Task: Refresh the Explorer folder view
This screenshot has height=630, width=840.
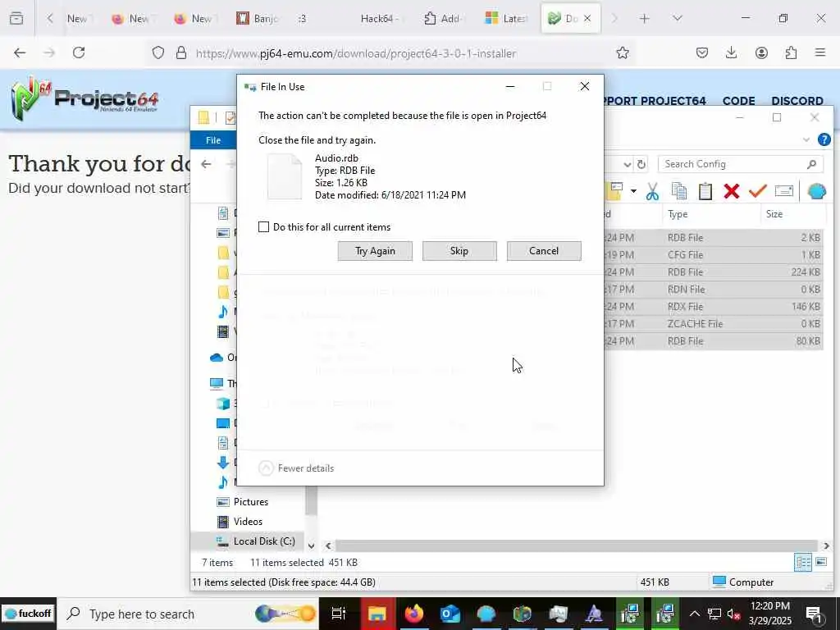Action: click(641, 164)
